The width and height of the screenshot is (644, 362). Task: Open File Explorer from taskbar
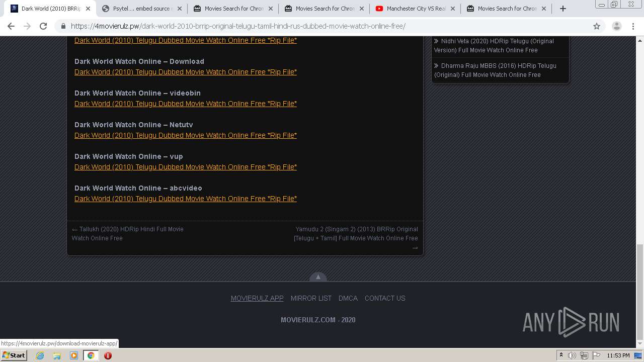[x=57, y=355]
